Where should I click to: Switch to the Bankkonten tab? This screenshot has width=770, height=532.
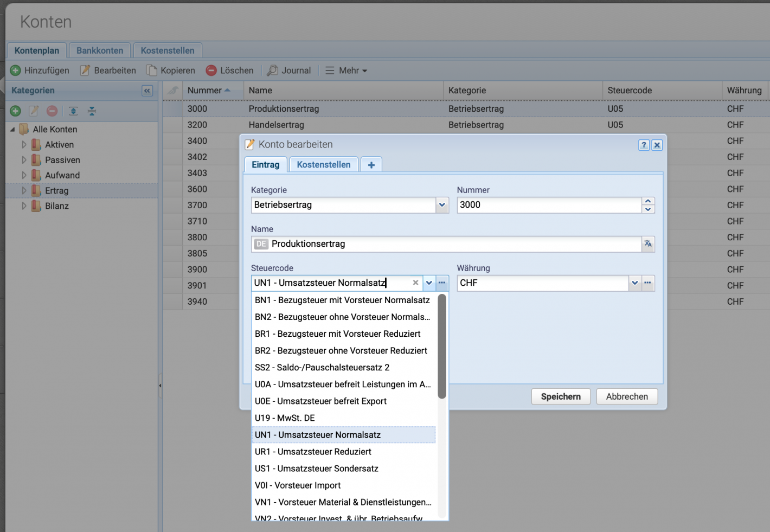click(x=100, y=50)
